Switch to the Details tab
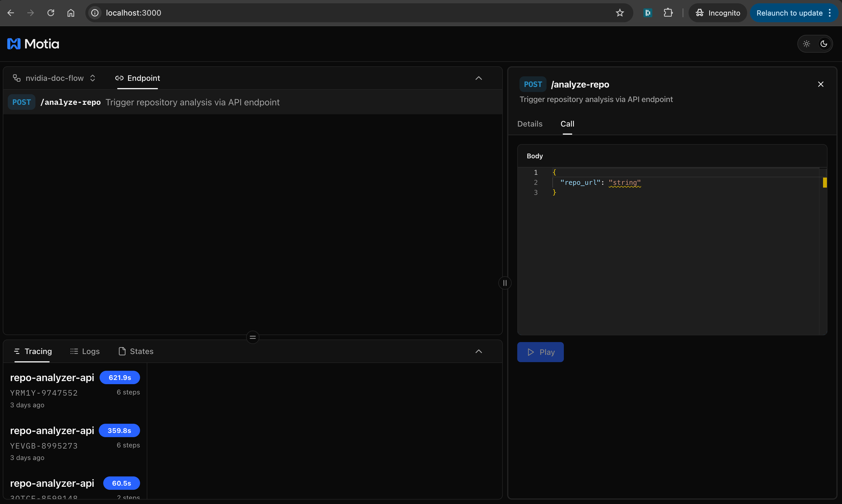This screenshot has width=842, height=504. point(530,124)
